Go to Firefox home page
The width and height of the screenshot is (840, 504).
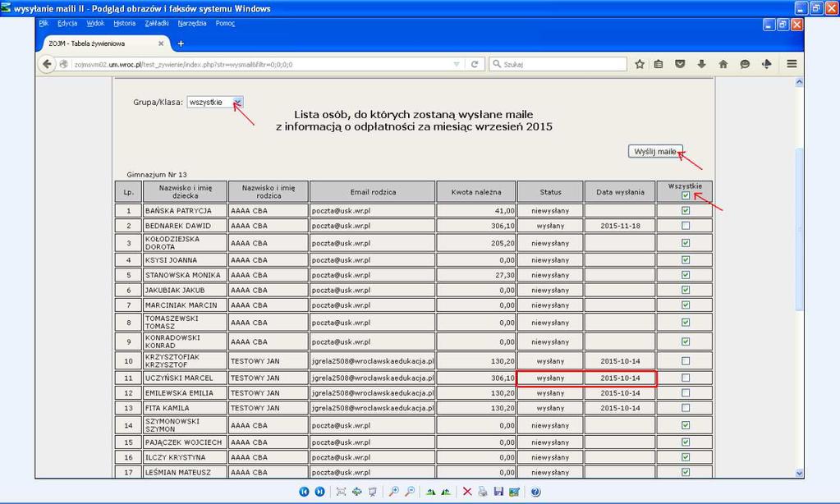(723, 64)
